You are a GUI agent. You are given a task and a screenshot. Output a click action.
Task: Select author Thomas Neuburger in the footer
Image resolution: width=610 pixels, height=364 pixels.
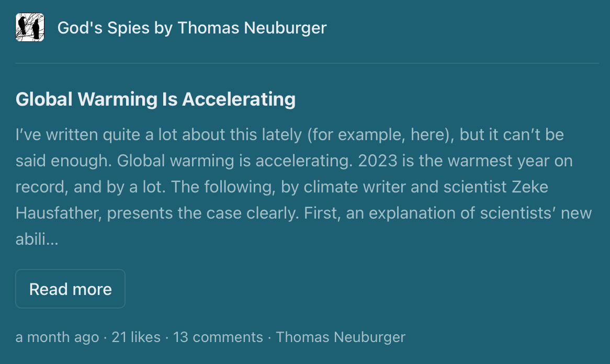pos(341,337)
